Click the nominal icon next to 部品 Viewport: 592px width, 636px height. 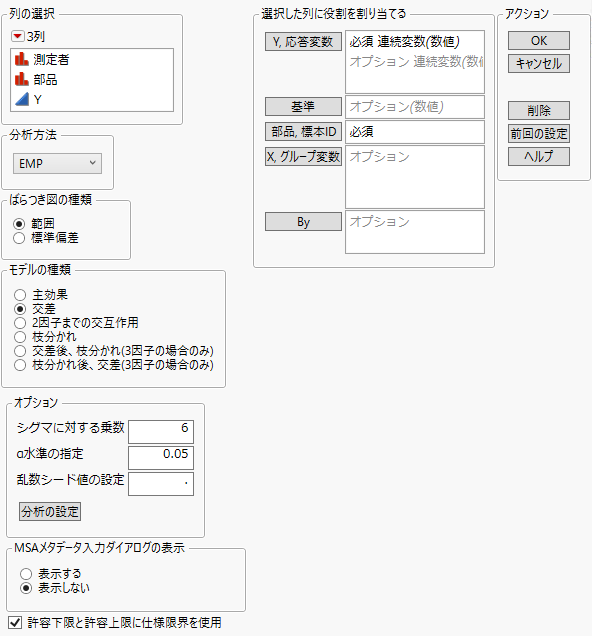pyautogui.click(x=21, y=79)
